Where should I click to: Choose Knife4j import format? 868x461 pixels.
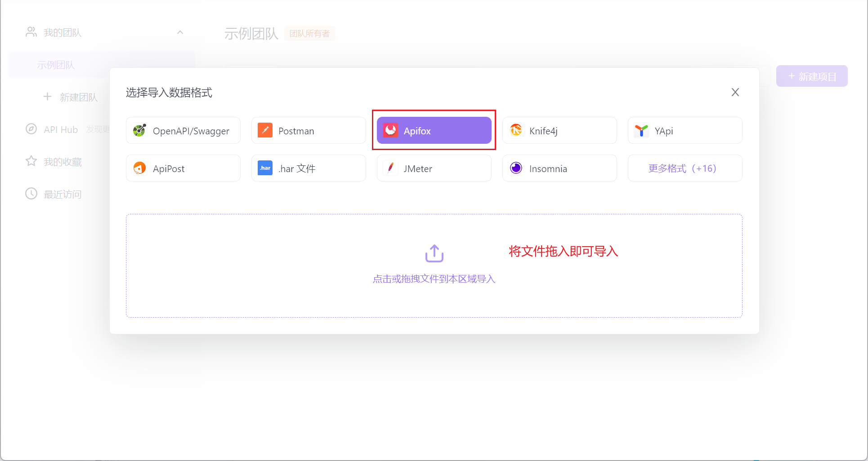[x=559, y=131]
